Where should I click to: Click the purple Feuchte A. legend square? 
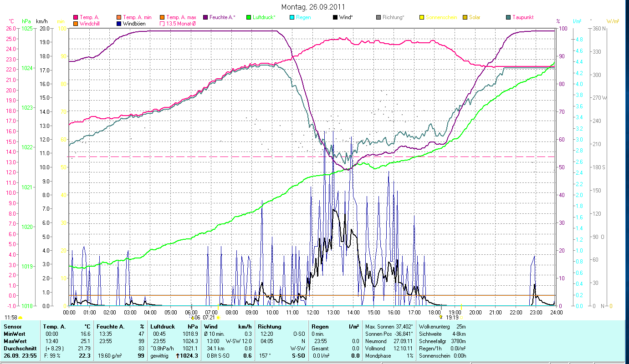tap(205, 18)
